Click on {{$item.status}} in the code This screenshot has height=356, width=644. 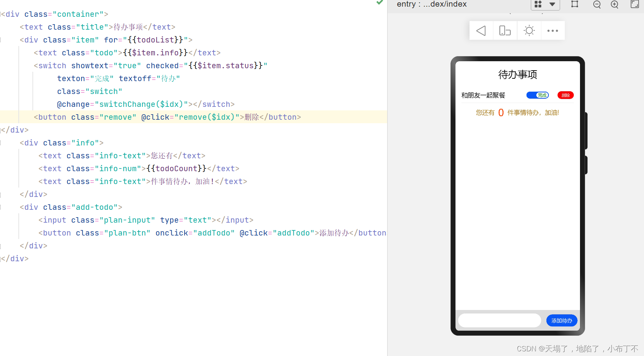point(226,66)
